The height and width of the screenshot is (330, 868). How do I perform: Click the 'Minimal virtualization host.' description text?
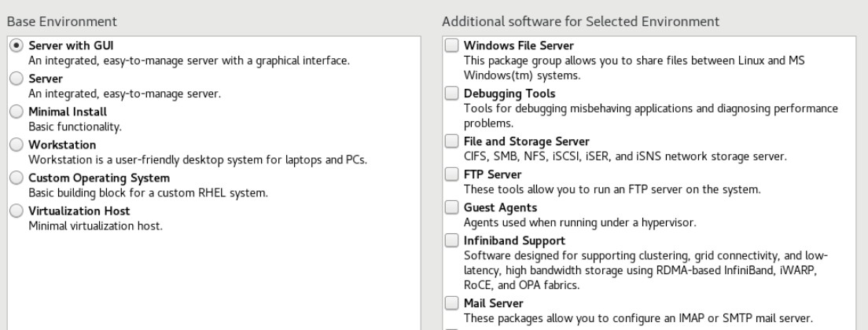94,227
